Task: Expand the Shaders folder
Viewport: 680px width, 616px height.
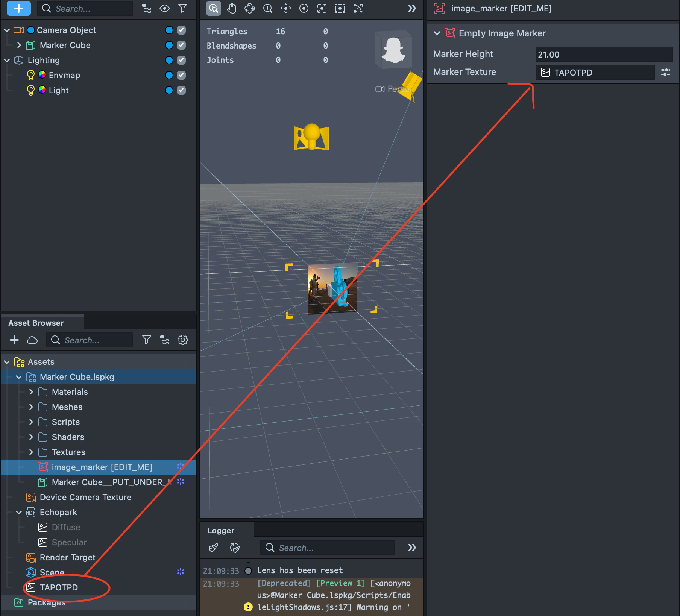Action: pyautogui.click(x=31, y=437)
